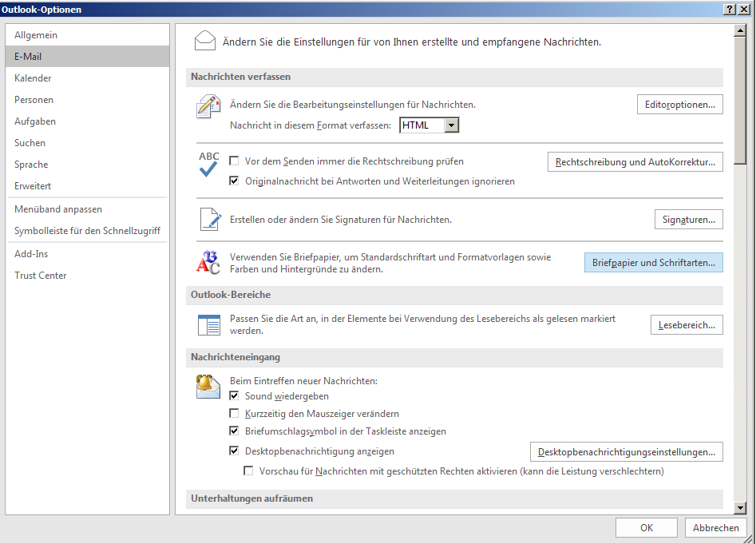Viewport: 756px width, 544px height.
Task: Close the Outlook-Optionen dialog
Action: click(743, 9)
